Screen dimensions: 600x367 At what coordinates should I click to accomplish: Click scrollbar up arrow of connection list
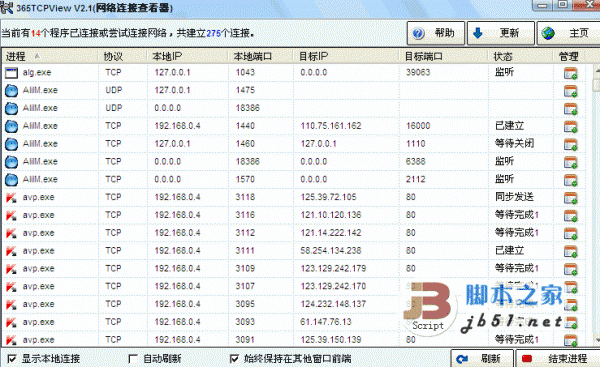[x=597, y=71]
